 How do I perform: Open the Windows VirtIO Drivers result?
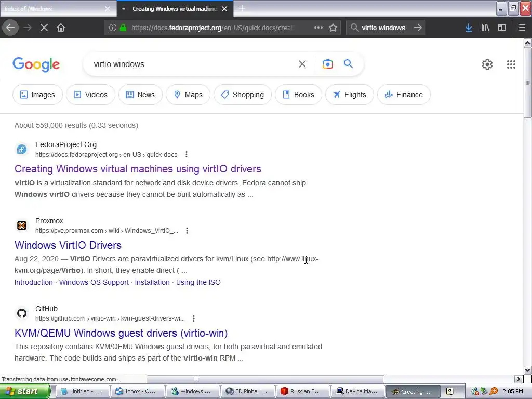point(68,245)
